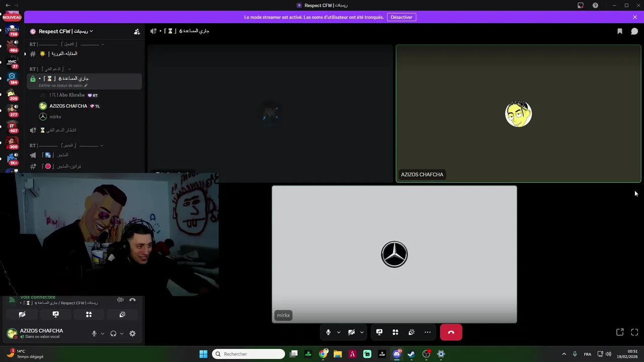Click the Rechercher taskbar search box
The width and height of the screenshot is (644, 362).
(249, 354)
